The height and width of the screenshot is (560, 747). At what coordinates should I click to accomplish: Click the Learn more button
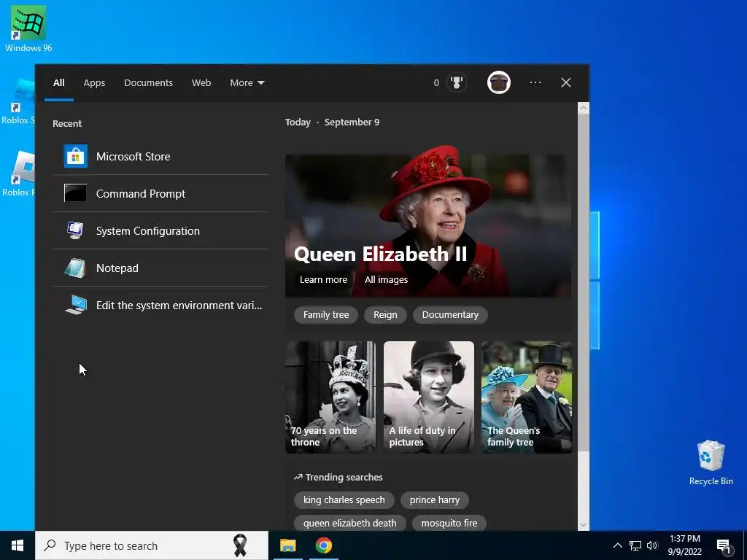coord(323,279)
